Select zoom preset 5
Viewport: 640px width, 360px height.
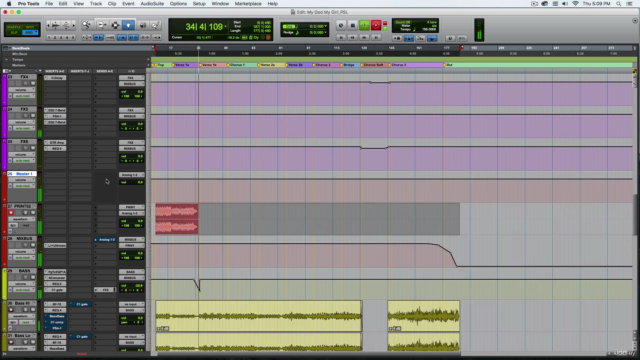pyautogui.click(x=73, y=38)
